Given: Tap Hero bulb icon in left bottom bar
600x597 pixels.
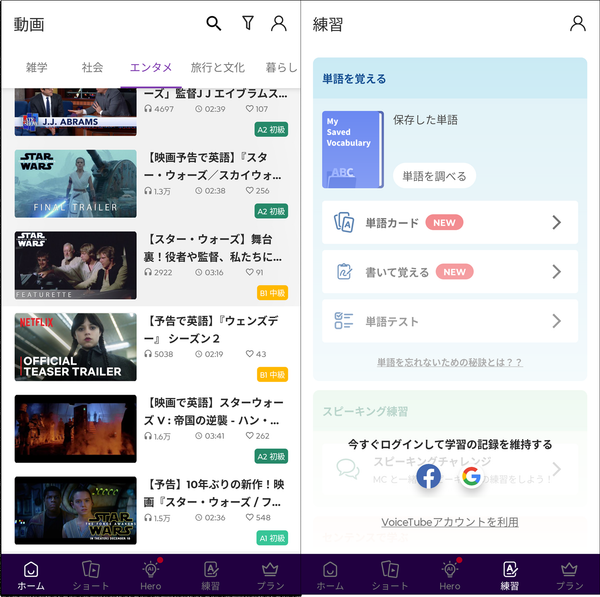Looking at the screenshot, I should (150, 569).
